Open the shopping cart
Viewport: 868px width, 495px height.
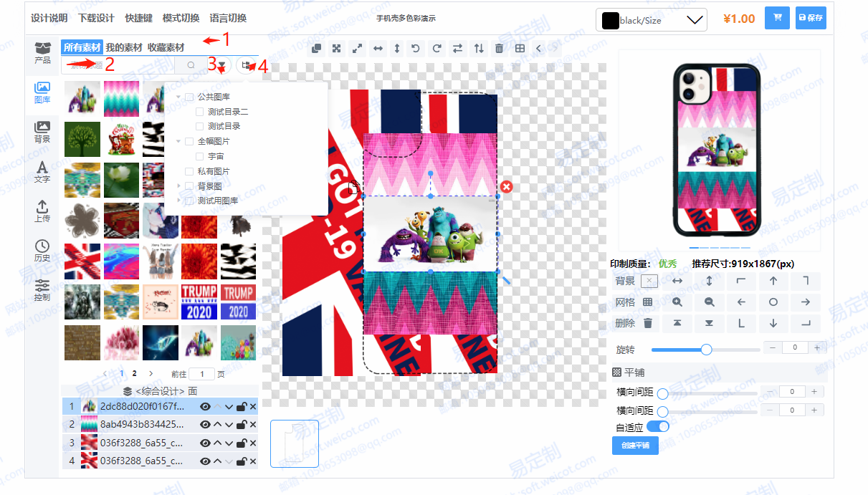pos(777,18)
